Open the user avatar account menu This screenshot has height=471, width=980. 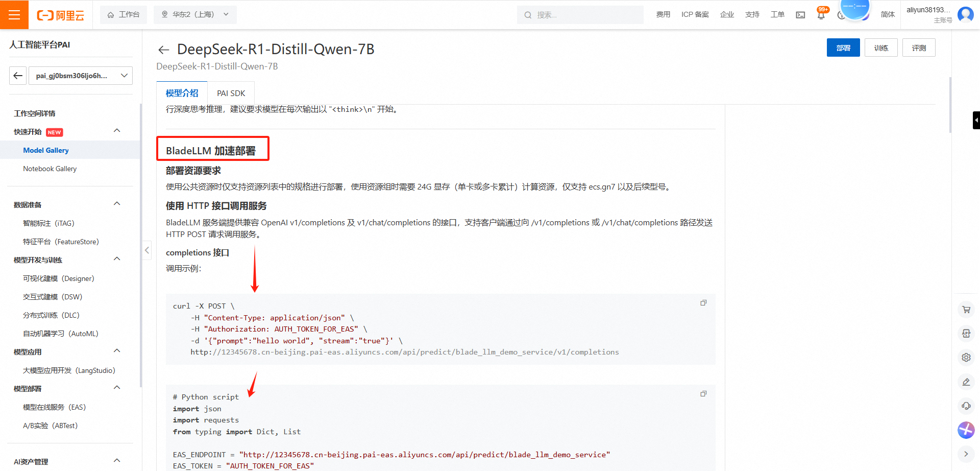coord(965,14)
